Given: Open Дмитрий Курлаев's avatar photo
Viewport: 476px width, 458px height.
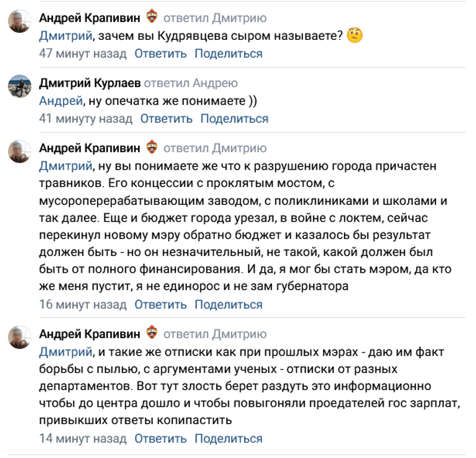Looking at the screenshot, I should [19, 87].
